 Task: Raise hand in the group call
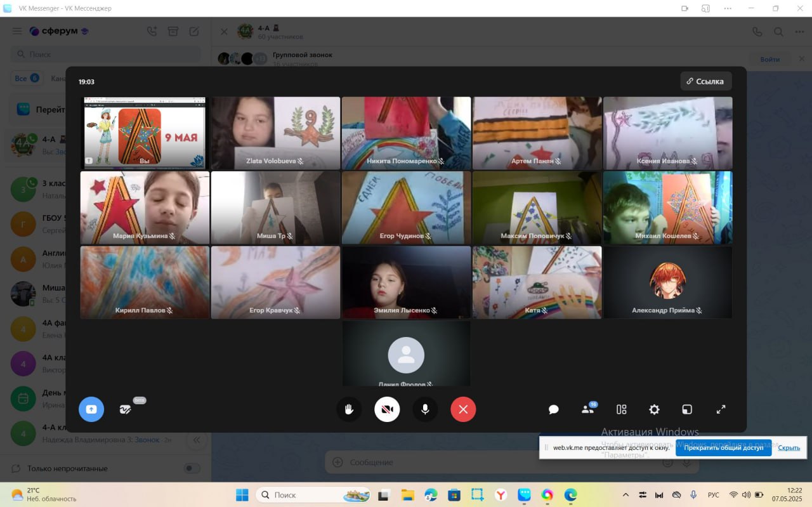349,409
